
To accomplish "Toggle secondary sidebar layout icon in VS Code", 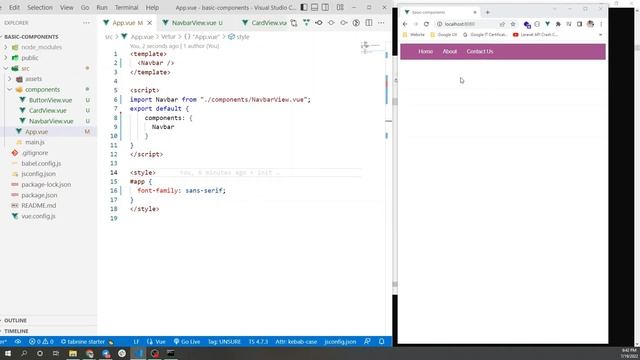I will coord(325,7).
